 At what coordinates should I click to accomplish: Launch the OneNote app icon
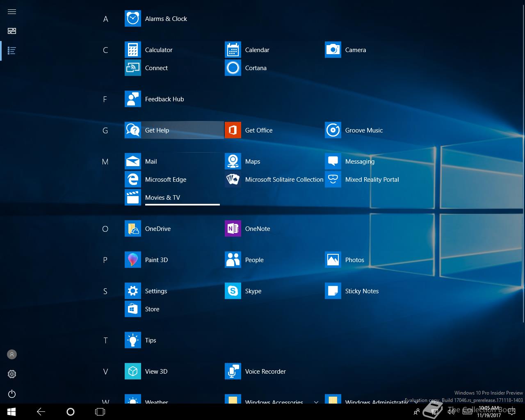tap(233, 229)
